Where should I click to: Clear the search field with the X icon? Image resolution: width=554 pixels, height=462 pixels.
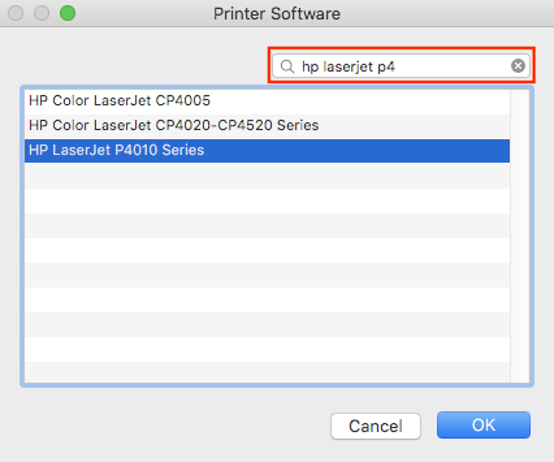click(x=518, y=66)
